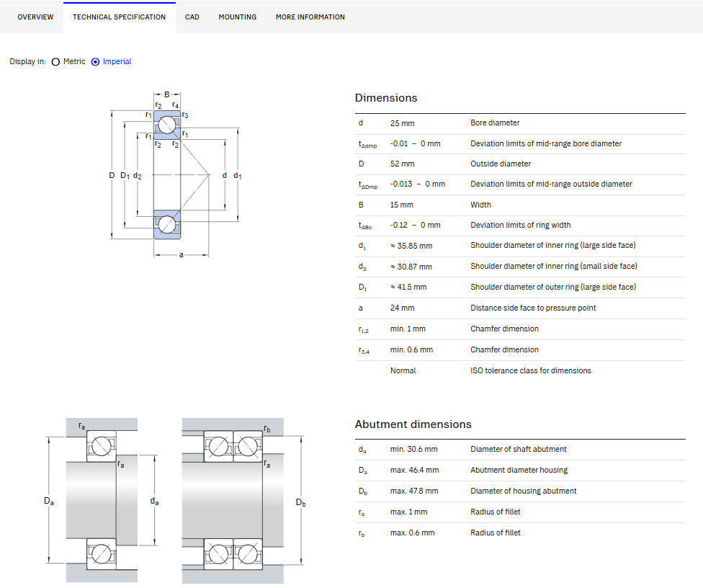Click the width value 15 mm

402,205
